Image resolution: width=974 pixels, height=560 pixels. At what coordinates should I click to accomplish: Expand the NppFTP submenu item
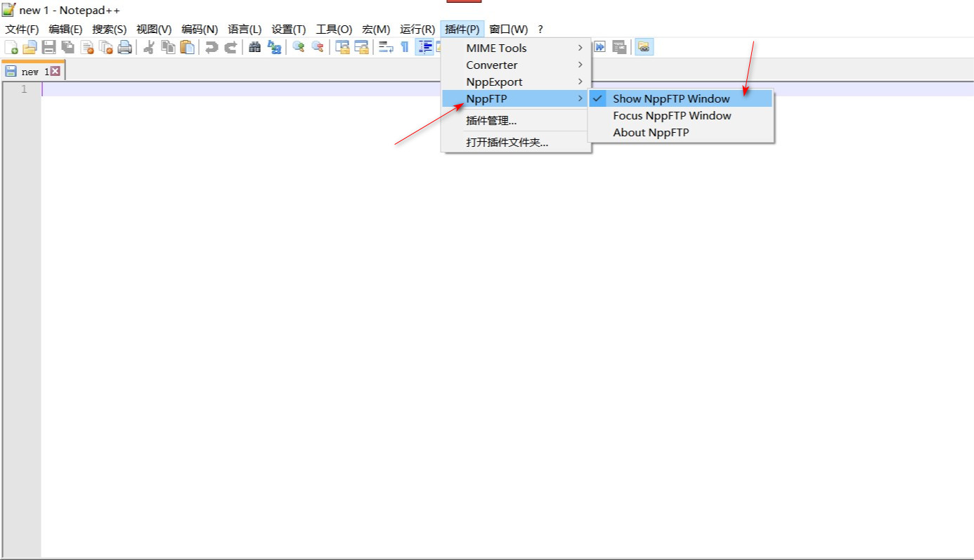pyautogui.click(x=517, y=99)
